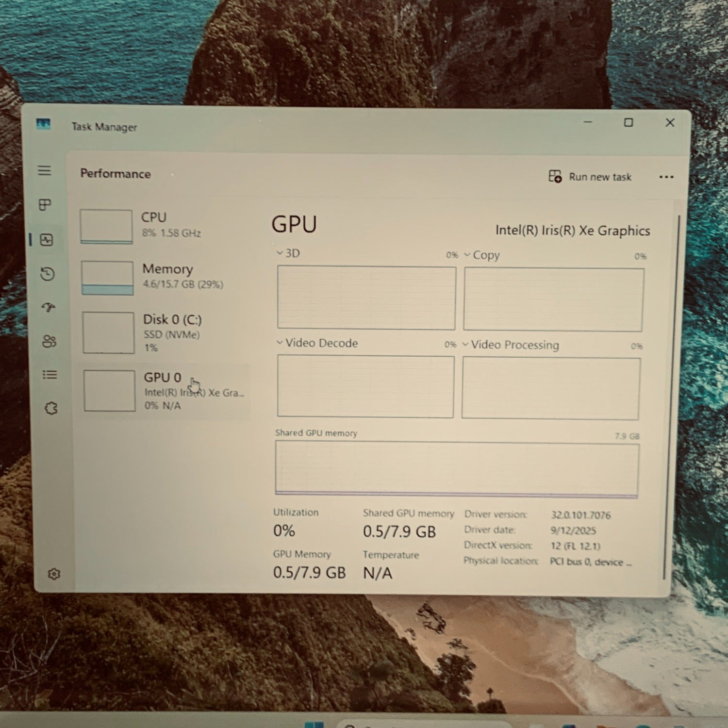Image resolution: width=728 pixels, height=728 pixels.
Task: Click the GPU 0 mini graph thumbnail
Action: 109,391
